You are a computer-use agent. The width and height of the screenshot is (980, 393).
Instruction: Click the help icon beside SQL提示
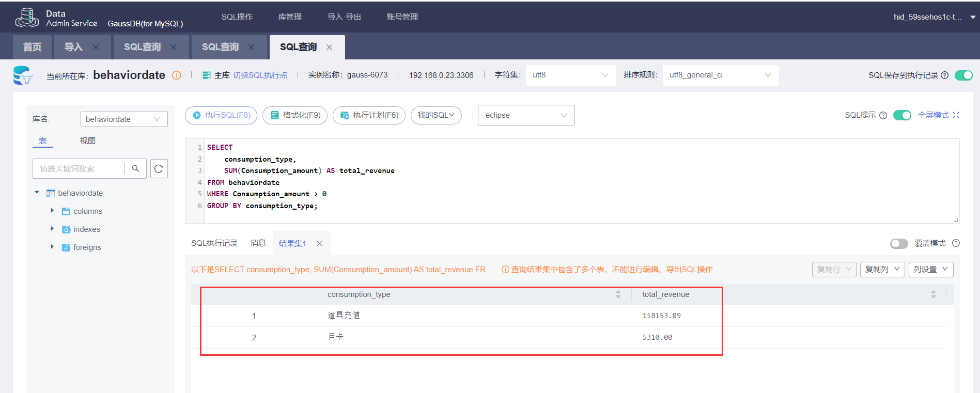(883, 115)
